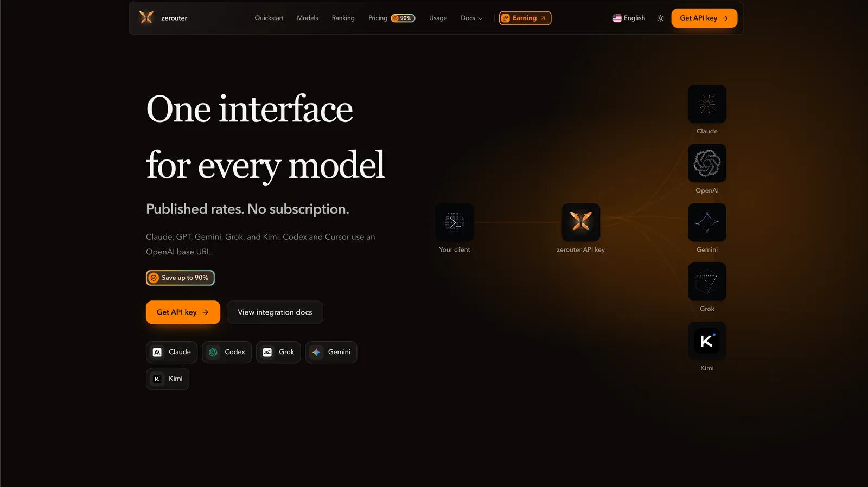Click the Your client terminal icon
The height and width of the screenshot is (487, 868).
[x=455, y=222]
